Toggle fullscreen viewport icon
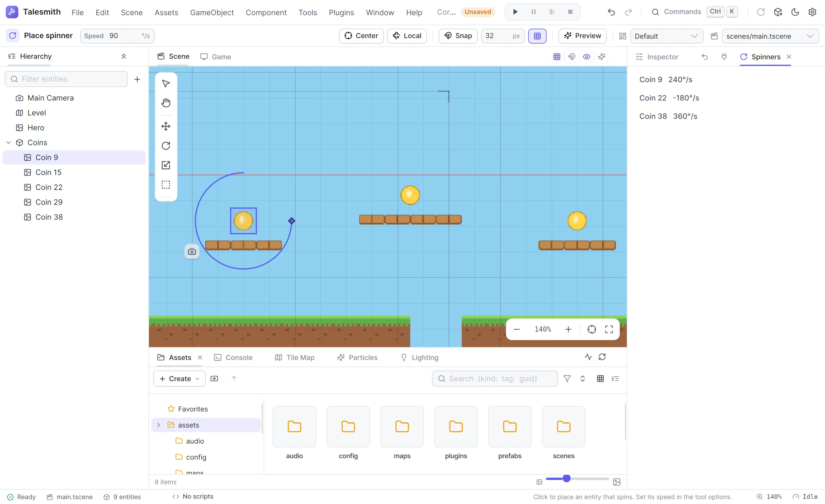 [x=609, y=329]
